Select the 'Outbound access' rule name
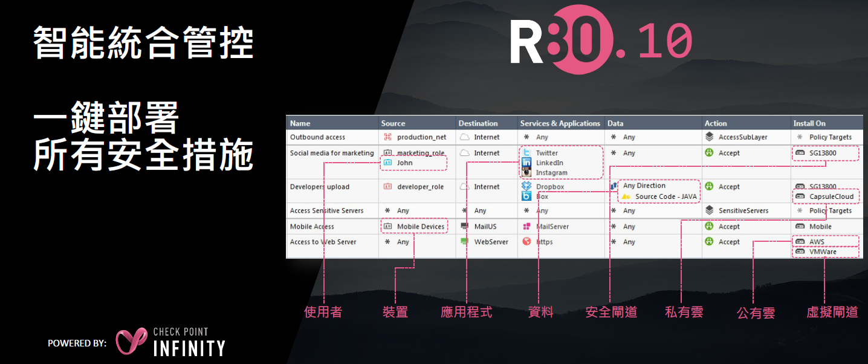 [x=317, y=137]
